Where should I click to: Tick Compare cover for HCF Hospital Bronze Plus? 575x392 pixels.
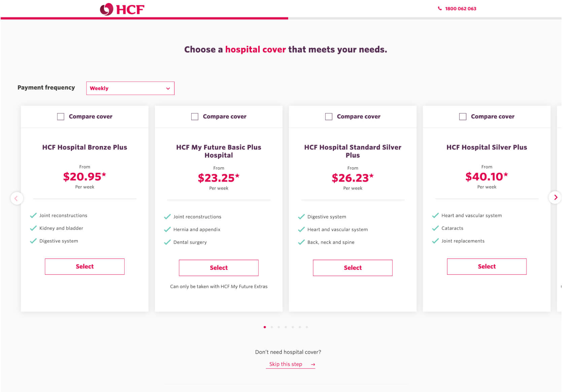61,117
